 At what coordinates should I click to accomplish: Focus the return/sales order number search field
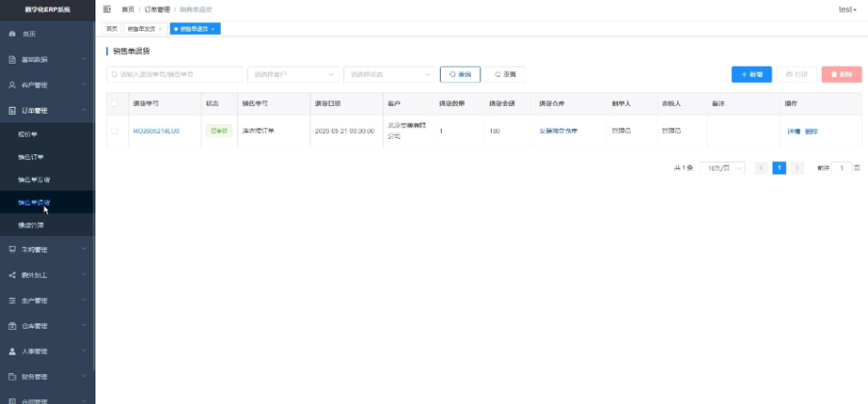point(175,74)
